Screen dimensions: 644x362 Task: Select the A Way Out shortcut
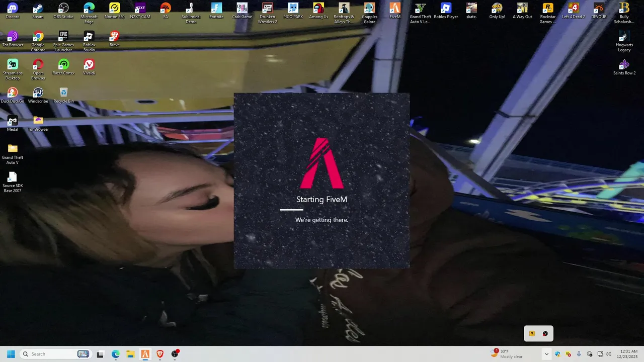tap(522, 11)
